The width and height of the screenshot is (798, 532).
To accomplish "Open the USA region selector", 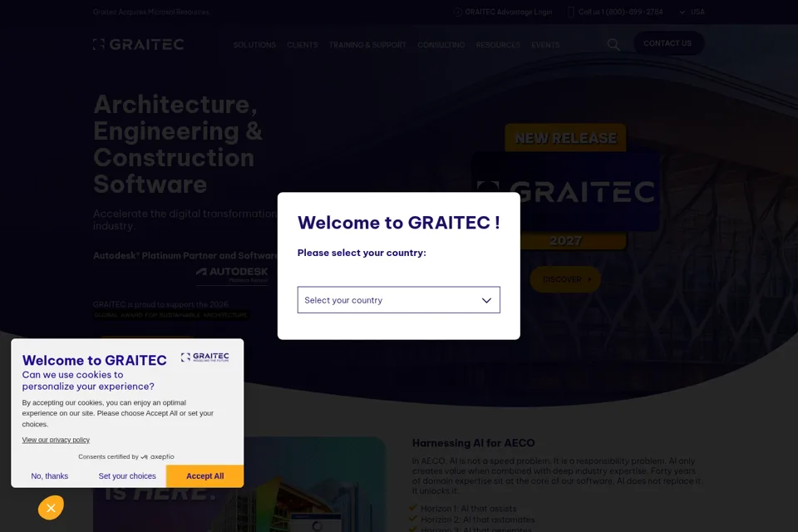I will click(692, 12).
